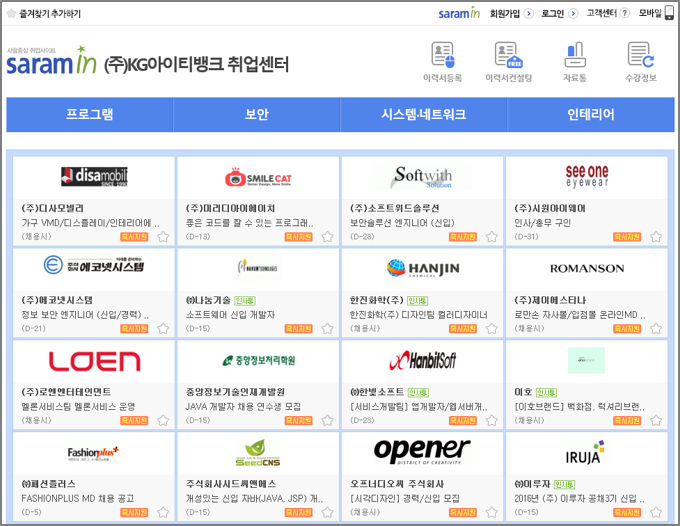
Task: Open job title FASHIONPLUS MD 채용 공고
Action: click(x=78, y=499)
